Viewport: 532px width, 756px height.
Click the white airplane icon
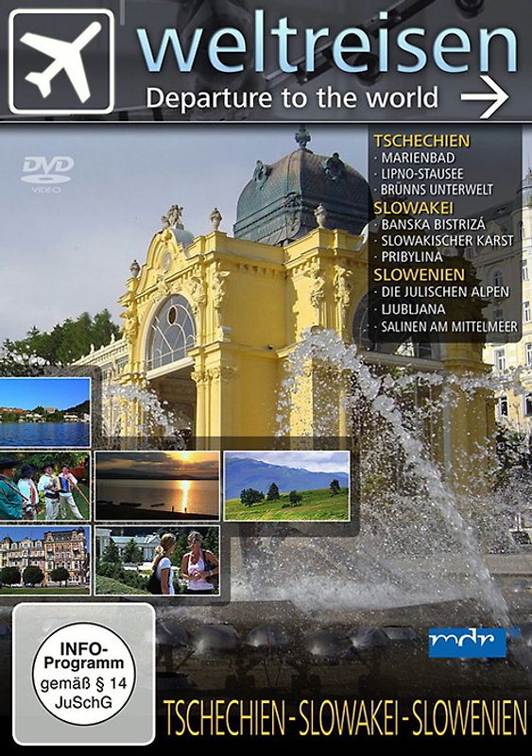coord(61,61)
